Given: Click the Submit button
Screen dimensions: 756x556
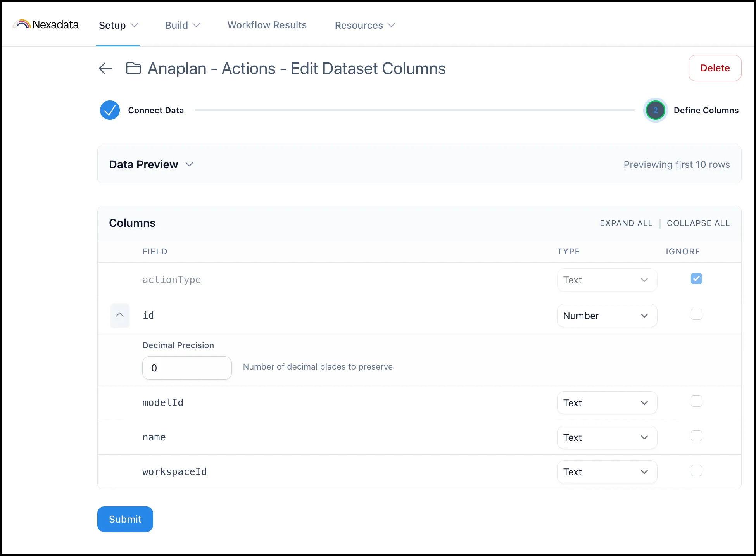Looking at the screenshot, I should point(125,519).
